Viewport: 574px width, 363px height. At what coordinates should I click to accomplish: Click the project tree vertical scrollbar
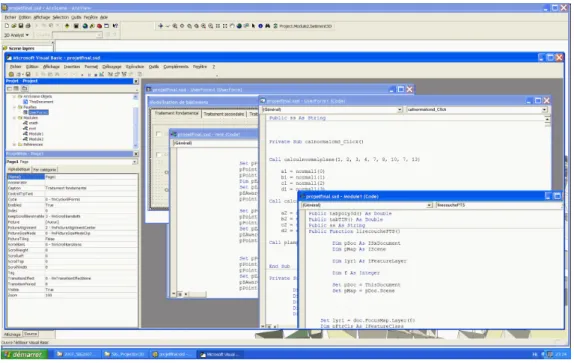pyautogui.click(x=135, y=121)
